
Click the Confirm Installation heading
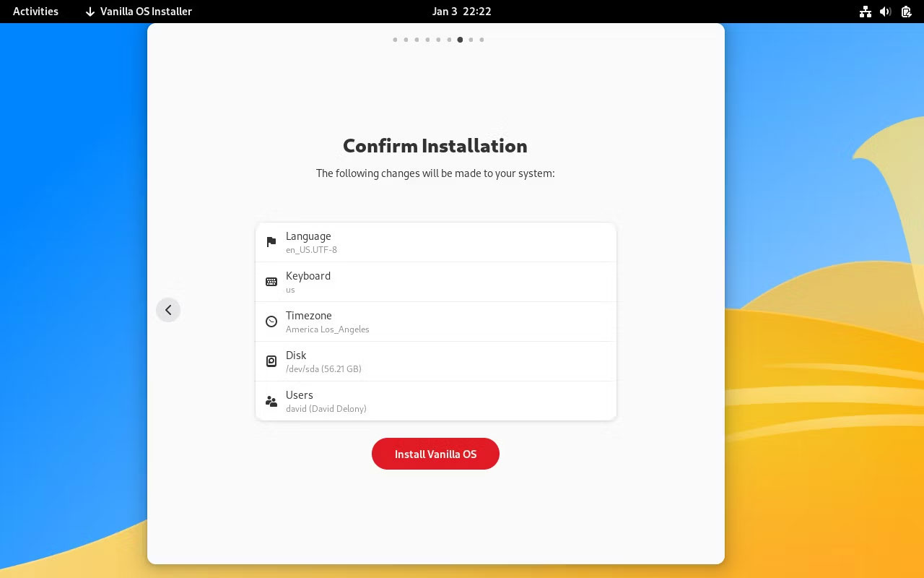435,146
